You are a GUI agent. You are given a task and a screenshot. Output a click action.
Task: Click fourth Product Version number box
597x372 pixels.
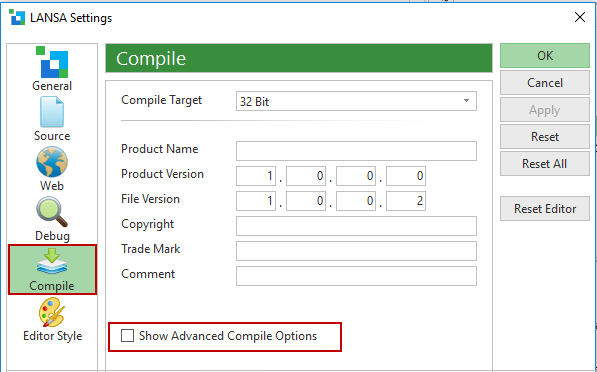[406, 176]
